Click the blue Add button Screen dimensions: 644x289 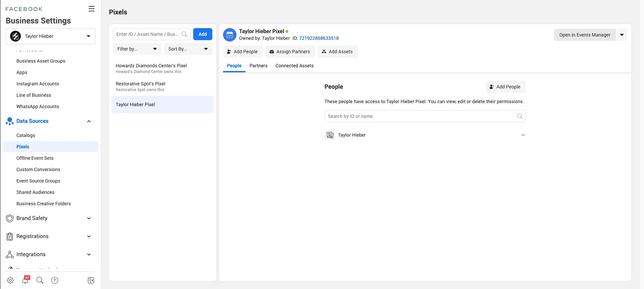(203, 34)
